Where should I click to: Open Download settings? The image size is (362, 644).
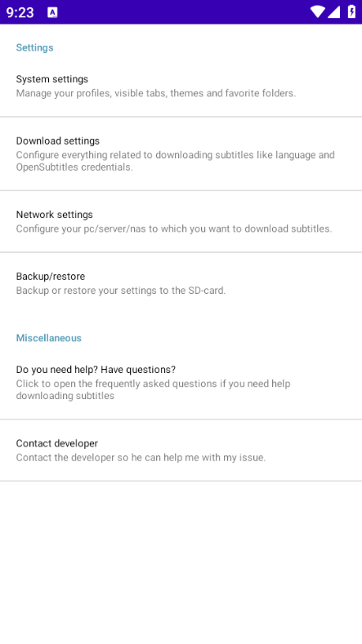pos(181,153)
